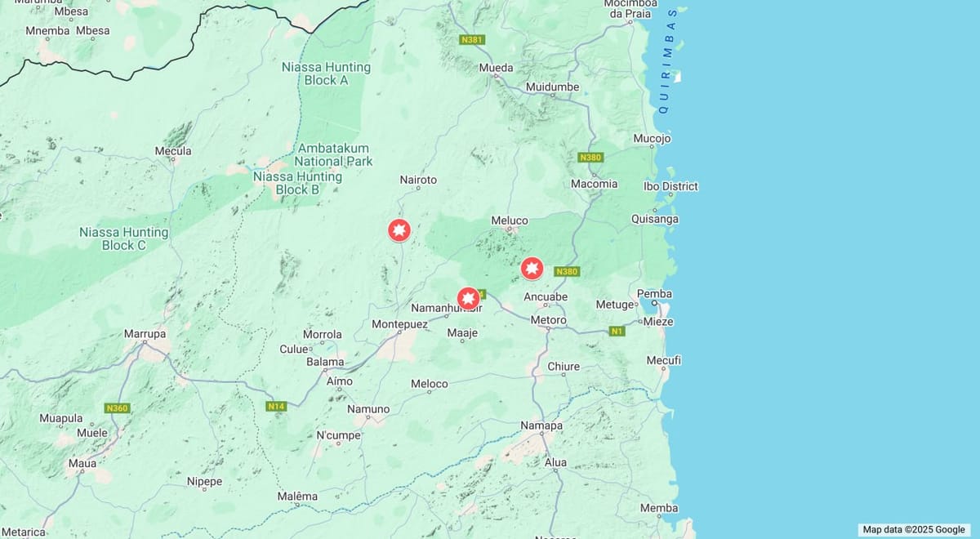The image size is (980, 539).
Task: Select the Marrupa town label
Action: 145,334
